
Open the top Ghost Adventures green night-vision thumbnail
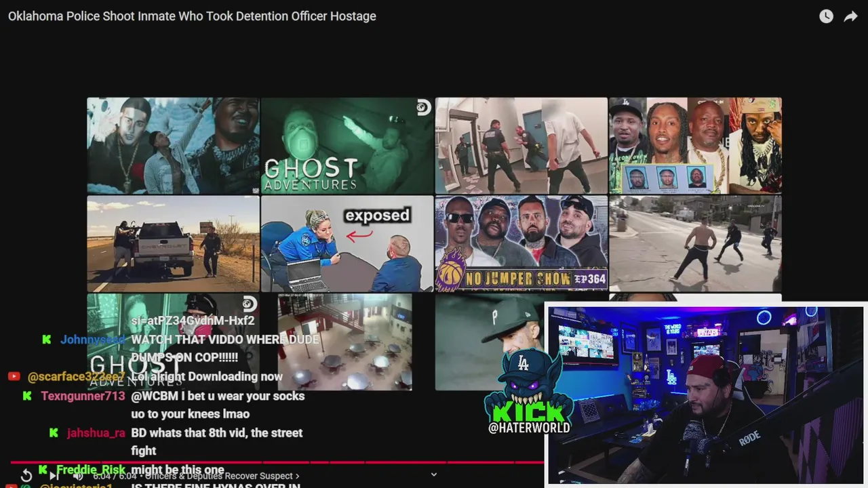(x=347, y=146)
